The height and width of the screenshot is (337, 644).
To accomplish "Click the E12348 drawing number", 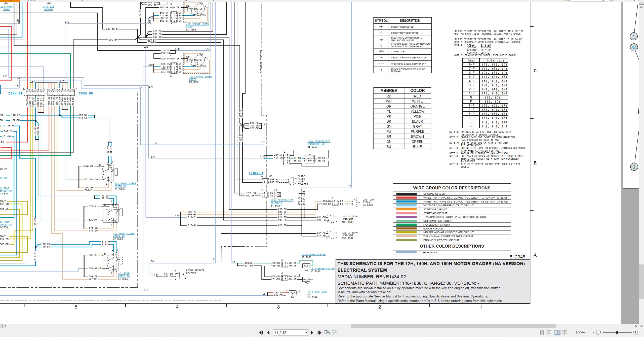I will click(x=517, y=257).
